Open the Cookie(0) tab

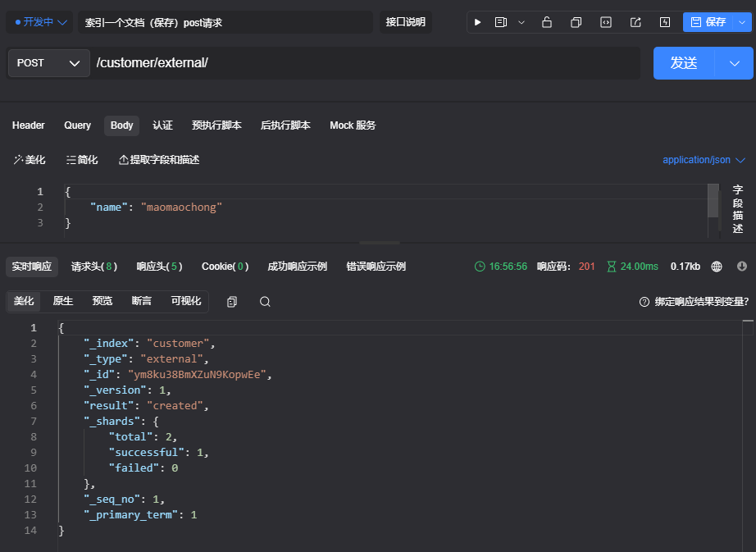tap(225, 267)
